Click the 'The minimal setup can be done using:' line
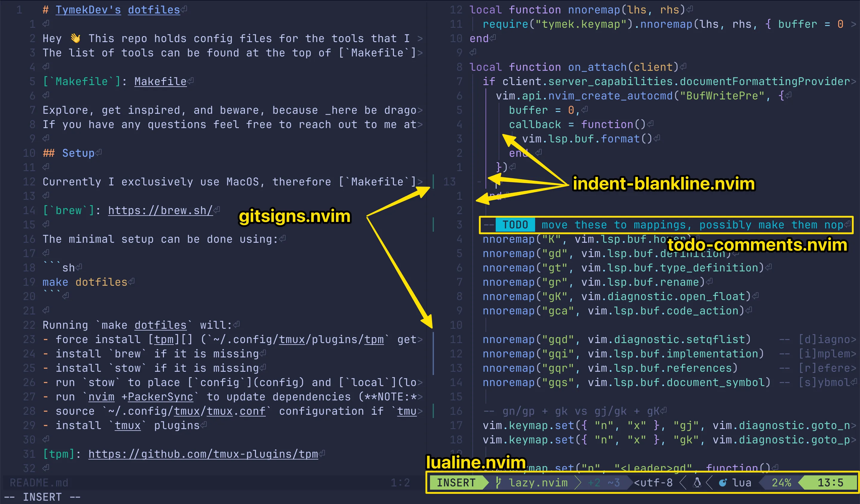 coord(160,239)
